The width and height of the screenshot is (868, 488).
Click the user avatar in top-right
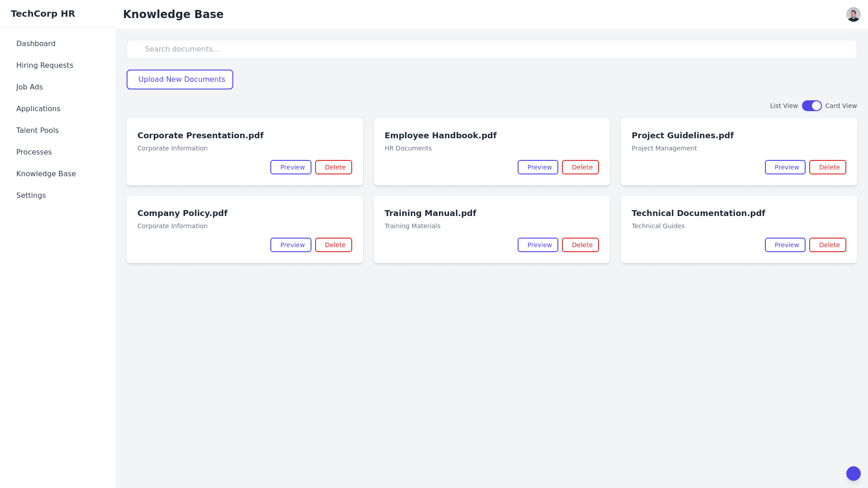(853, 14)
